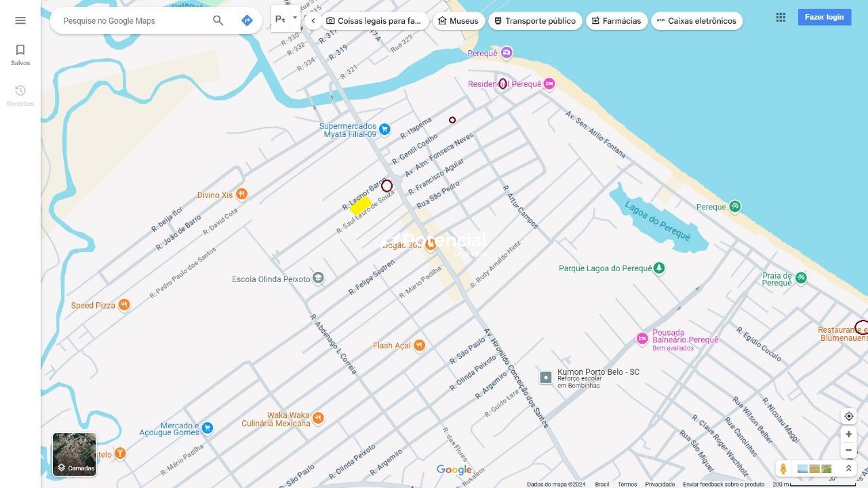Open Recentes history

20,96
